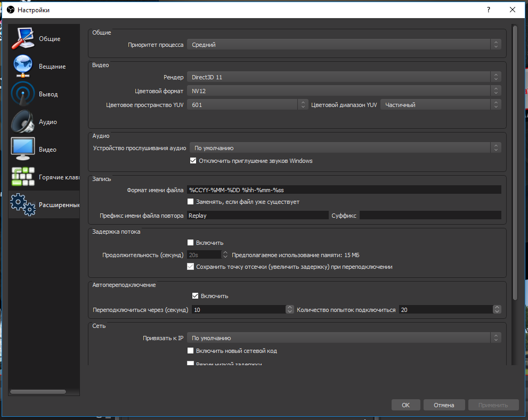Click the vertical scrollbar of settings panel
Image resolution: width=528 pixels, height=420 pixels.
515,160
